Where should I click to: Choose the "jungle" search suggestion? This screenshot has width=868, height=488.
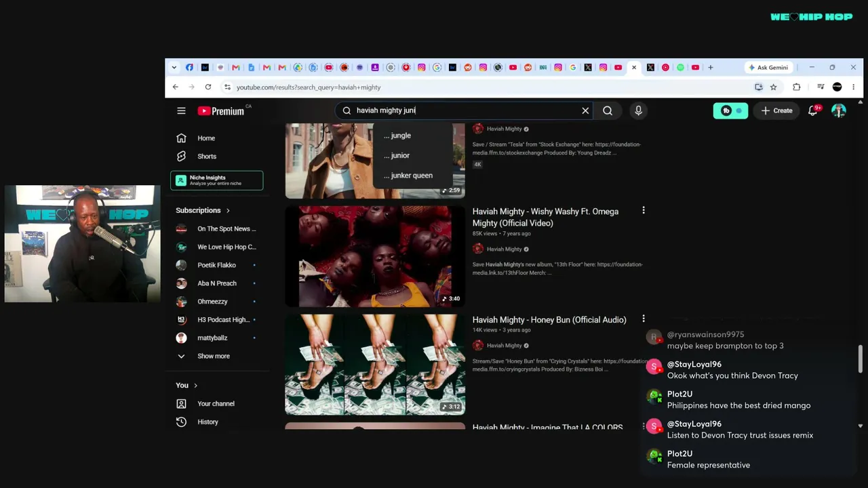[x=412, y=136]
